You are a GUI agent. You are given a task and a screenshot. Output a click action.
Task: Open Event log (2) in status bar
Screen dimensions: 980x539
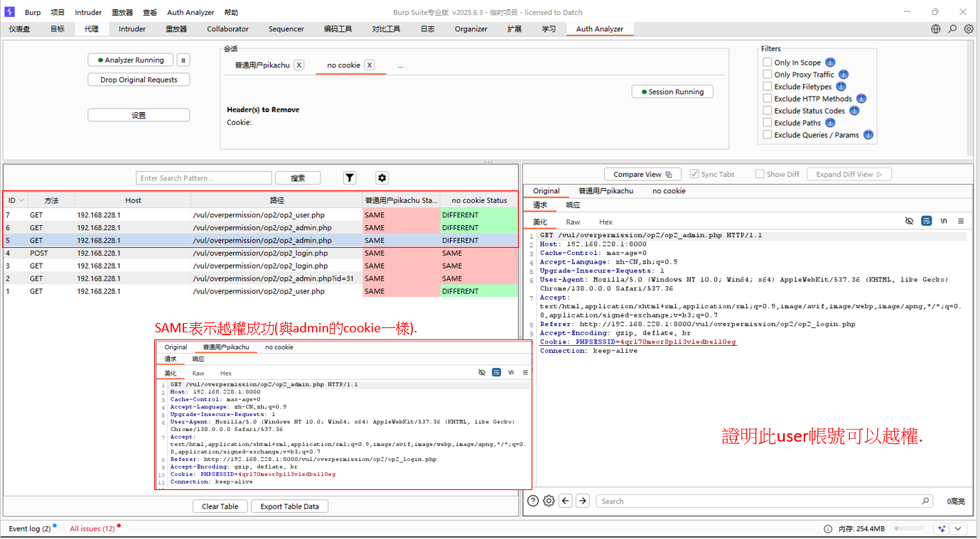click(29, 528)
